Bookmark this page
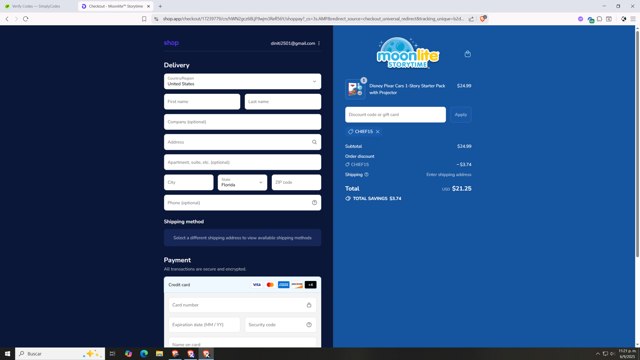 pos(144,19)
